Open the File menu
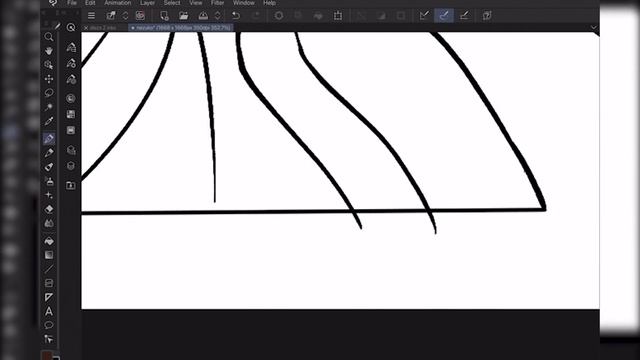 point(72,3)
